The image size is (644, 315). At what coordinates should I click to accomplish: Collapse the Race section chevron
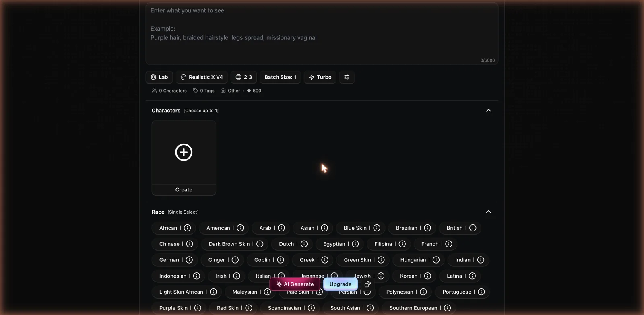[x=489, y=212]
